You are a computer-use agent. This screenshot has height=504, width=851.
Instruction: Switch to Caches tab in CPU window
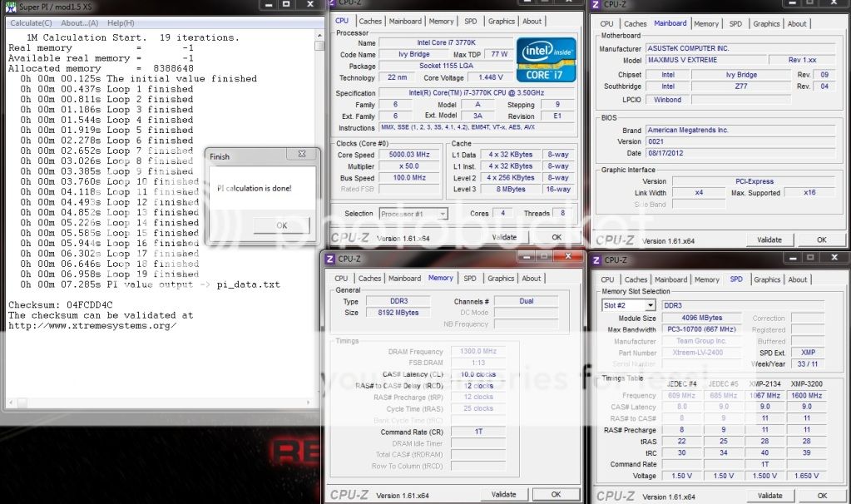click(370, 22)
